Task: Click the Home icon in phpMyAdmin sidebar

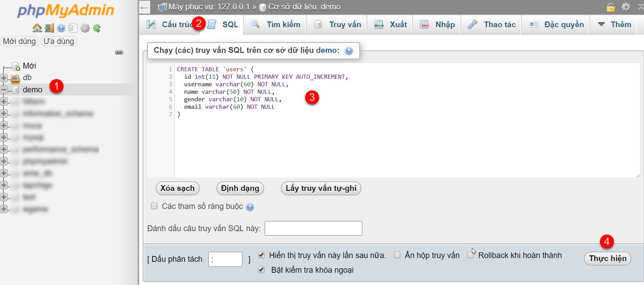Action: coord(37,28)
